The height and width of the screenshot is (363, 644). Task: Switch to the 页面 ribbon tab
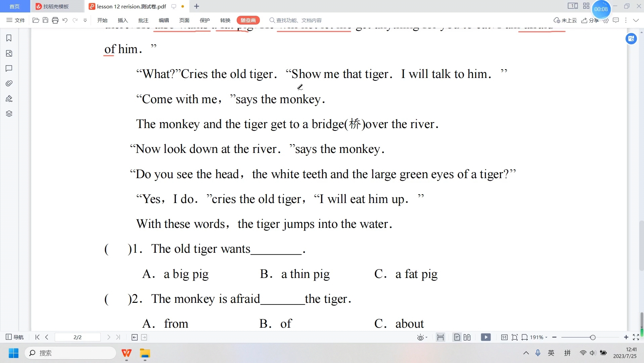coord(184,20)
